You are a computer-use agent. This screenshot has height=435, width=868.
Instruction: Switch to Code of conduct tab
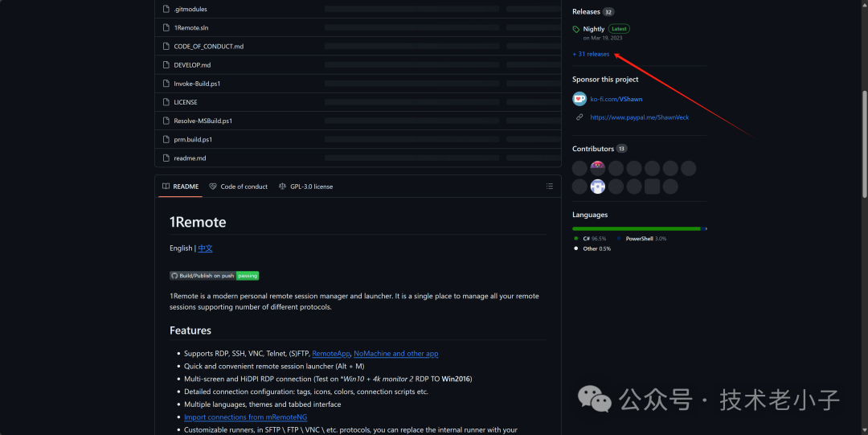(x=239, y=187)
